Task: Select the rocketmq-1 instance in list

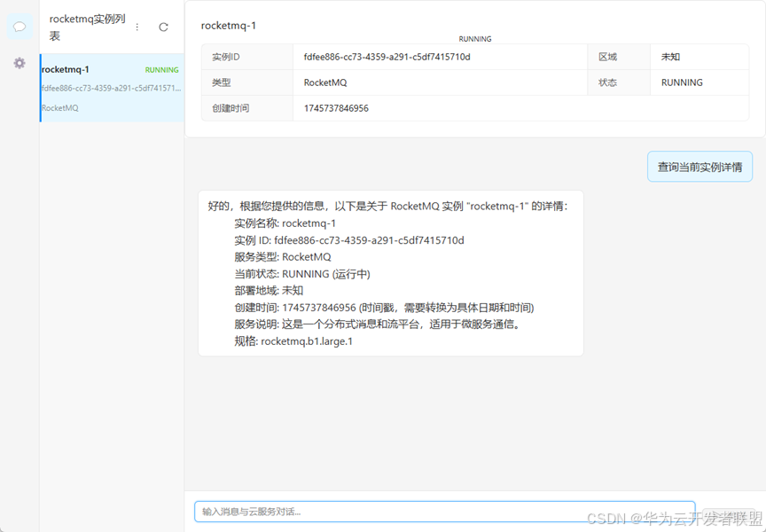Action: (x=112, y=88)
